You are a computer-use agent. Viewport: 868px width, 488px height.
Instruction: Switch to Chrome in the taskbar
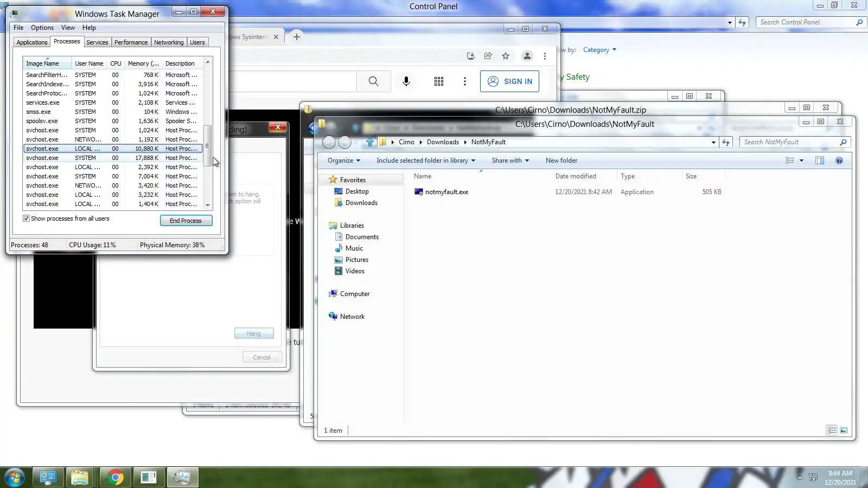tap(115, 477)
